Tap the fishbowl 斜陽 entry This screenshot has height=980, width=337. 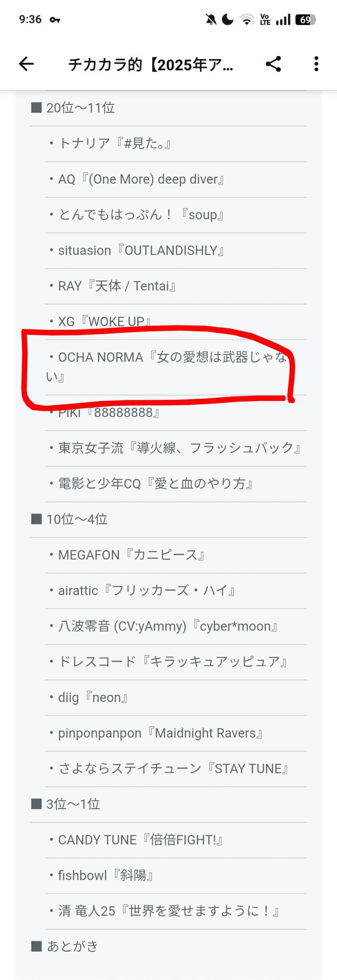(106, 875)
